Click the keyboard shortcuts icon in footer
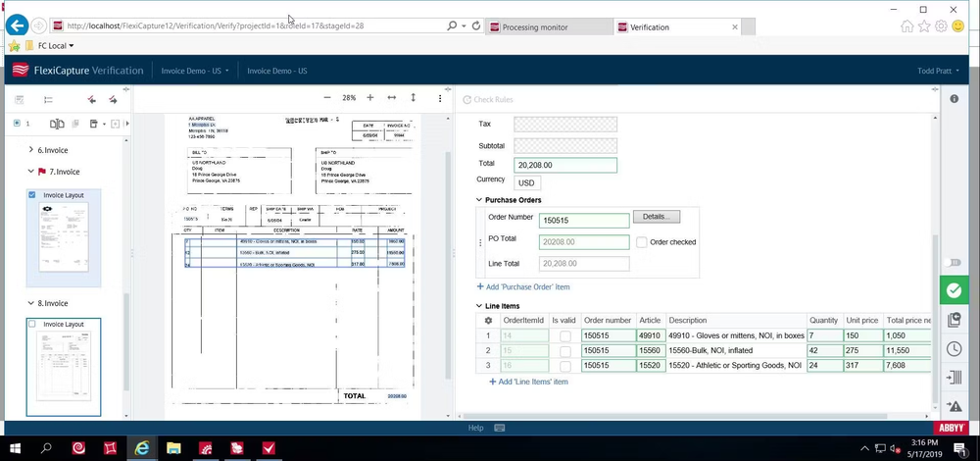This screenshot has height=461, width=980. coord(500,429)
